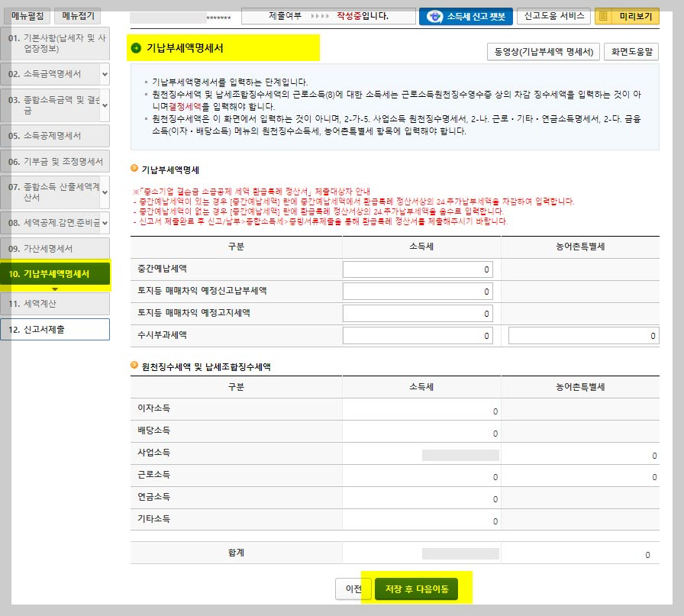Image resolution: width=684 pixels, height=616 pixels.
Task: Click the chatbot robot face icon
Action: point(434,17)
